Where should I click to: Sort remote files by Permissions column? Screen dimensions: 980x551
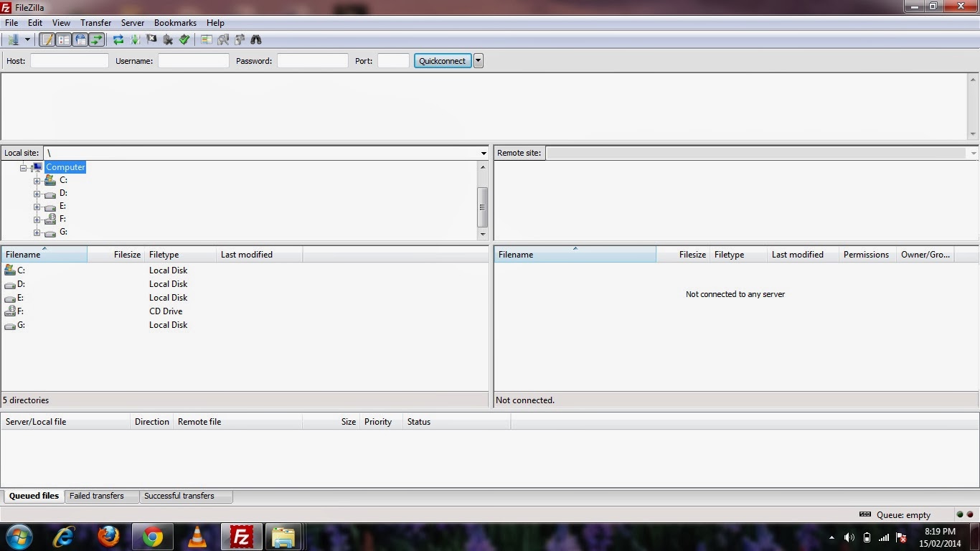[x=867, y=254]
